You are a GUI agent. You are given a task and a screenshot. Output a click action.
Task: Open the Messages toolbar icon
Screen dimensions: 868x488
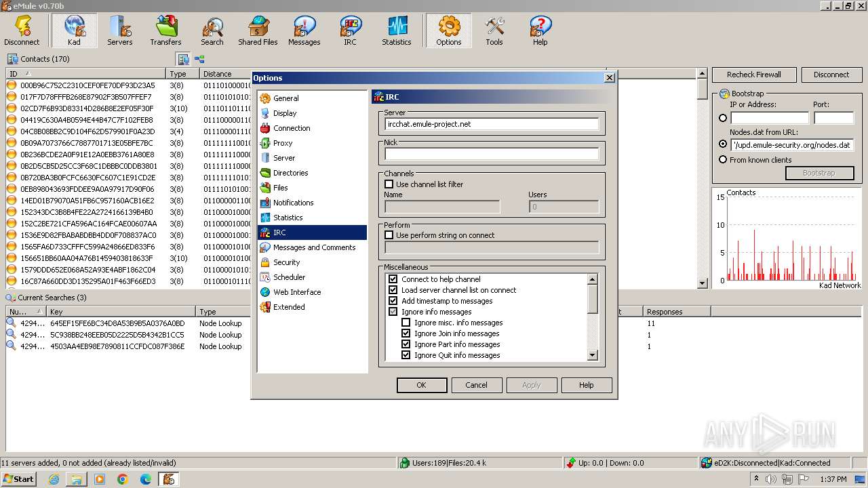coord(304,31)
